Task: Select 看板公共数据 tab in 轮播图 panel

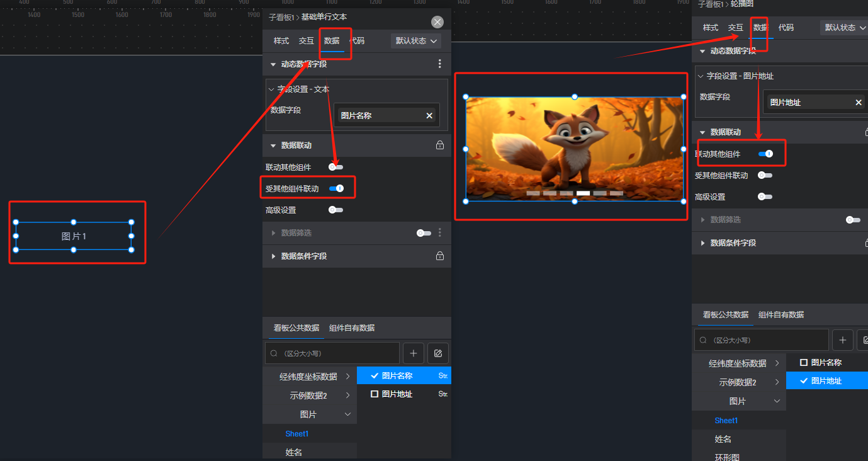Action: click(x=726, y=315)
